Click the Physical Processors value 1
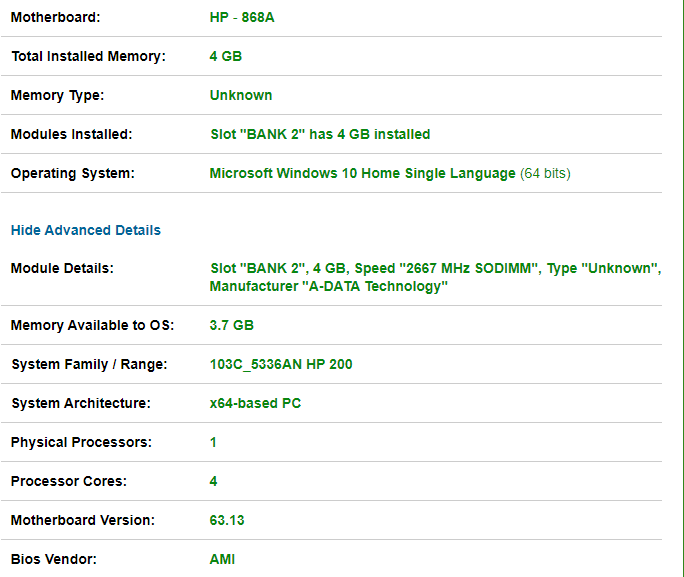Screen dimensions: 684x577 click(x=213, y=442)
